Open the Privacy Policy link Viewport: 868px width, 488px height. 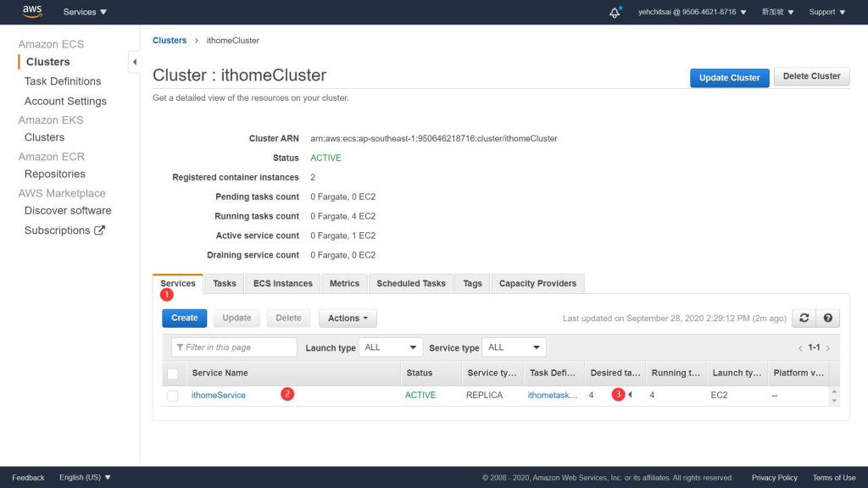point(775,478)
